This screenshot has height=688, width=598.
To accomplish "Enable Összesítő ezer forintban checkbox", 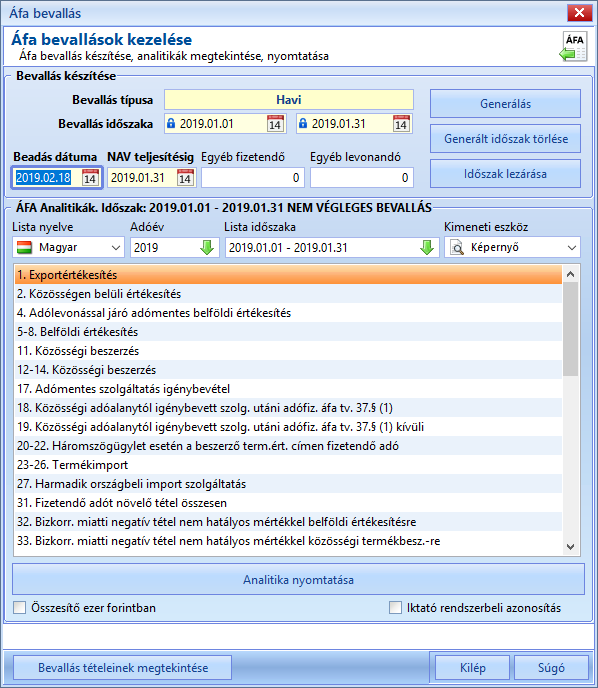I will pyautogui.click(x=19, y=608).
